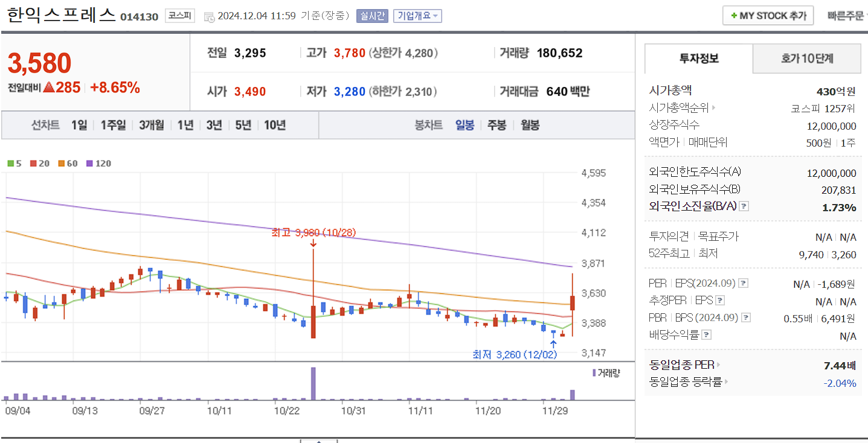
Task: Click the clock icon beside the 2024.12.04 timestamp
Action: click(208, 16)
